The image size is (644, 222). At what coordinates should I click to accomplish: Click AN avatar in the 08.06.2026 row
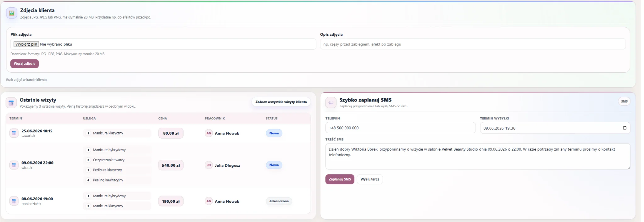coord(209,201)
